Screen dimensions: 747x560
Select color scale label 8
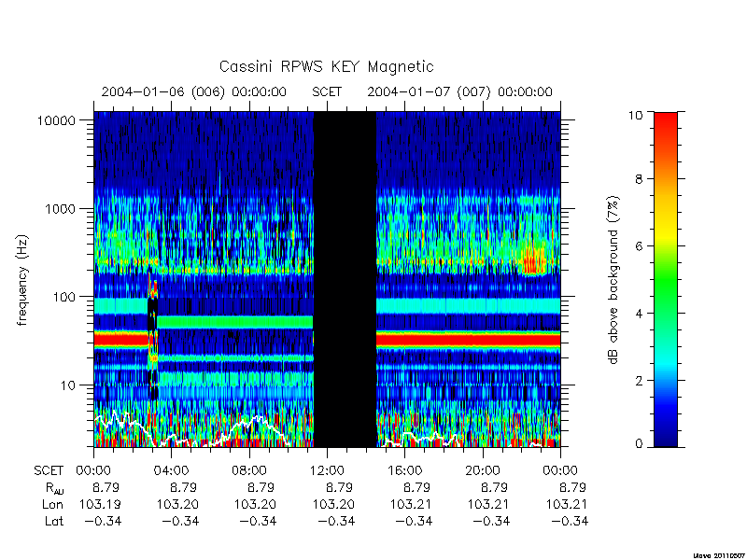point(639,179)
